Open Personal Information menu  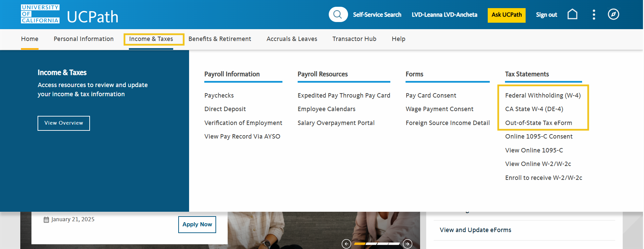point(84,39)
